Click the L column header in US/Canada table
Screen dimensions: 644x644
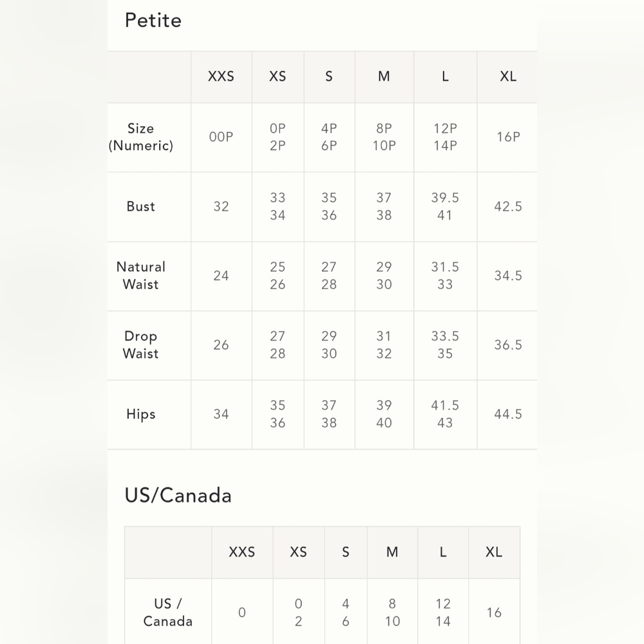[x=443, y=553]
